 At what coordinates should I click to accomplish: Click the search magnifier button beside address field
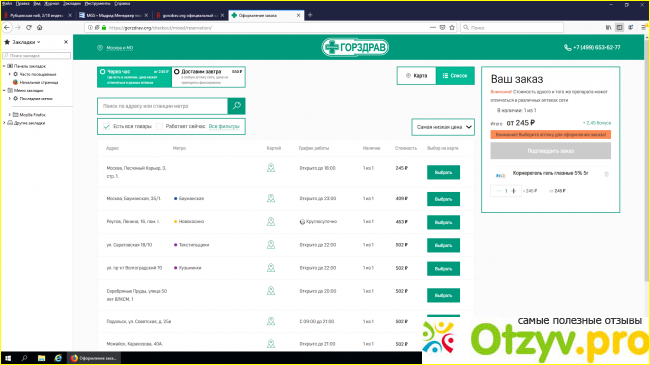point(236,106)
